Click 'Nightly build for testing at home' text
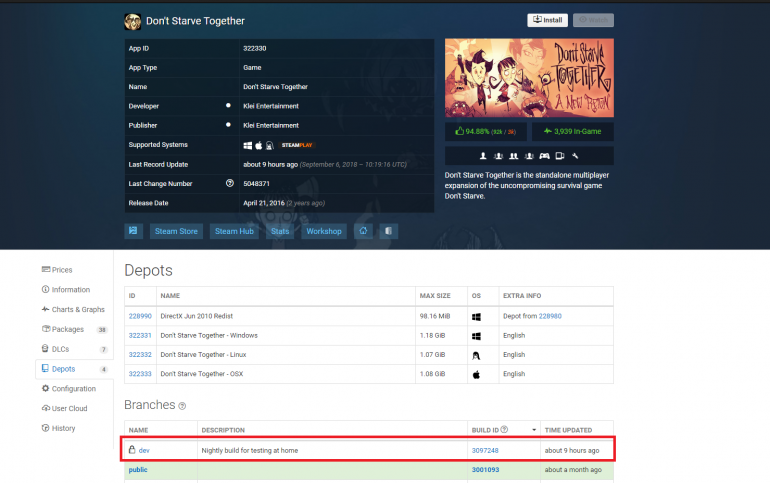The image size is (770, 483). [249, 450]
